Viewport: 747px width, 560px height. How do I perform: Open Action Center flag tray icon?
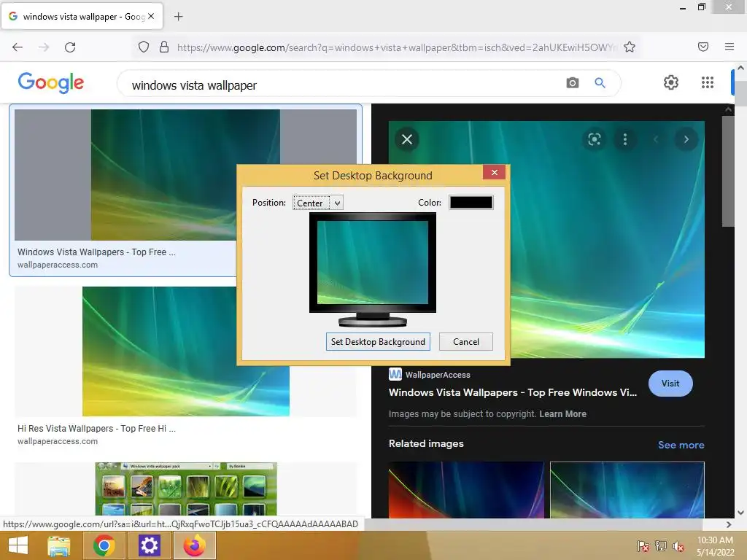point(643,545)
